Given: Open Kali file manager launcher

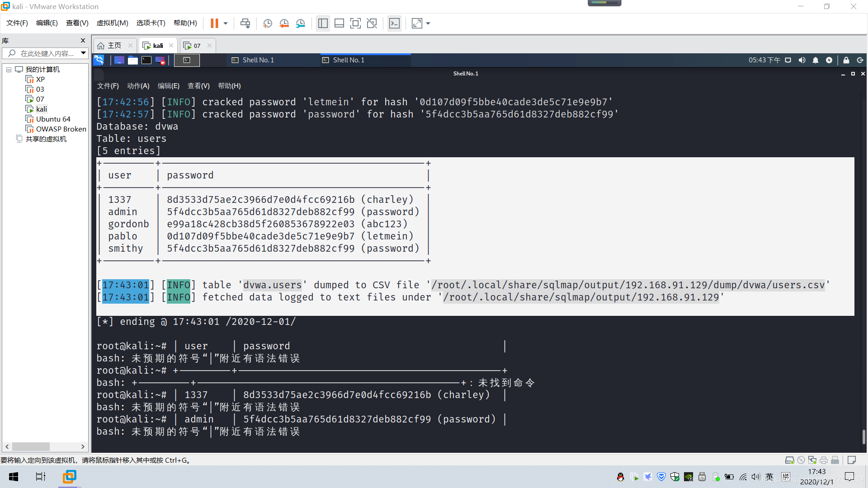Looking at the screenshot, I should [x=133, y=60].
